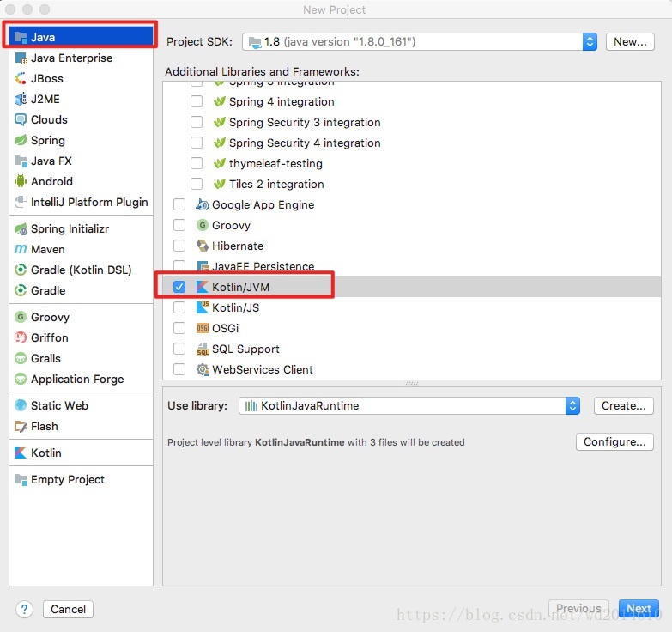Click the Static Web globe icon
Image resolution: width=672 pixels, height=632 pixels.
[x=21, y=405]
